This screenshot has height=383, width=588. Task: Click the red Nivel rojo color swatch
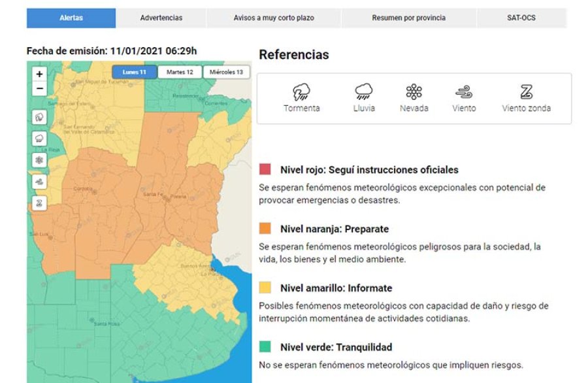click(265, 170)
